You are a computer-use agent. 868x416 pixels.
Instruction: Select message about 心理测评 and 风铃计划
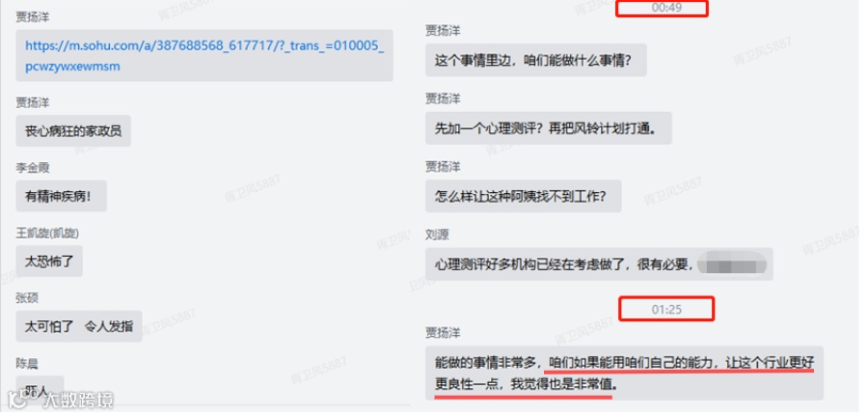point(549,129)
